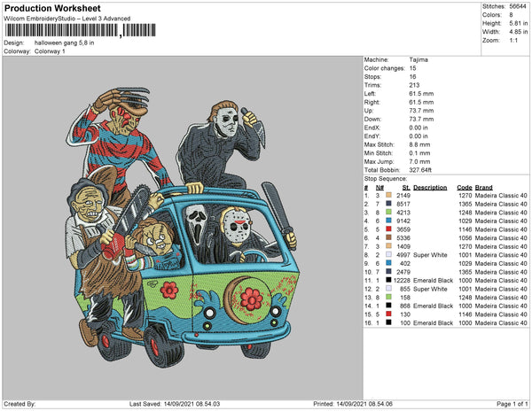
Task: Click the brown swatch in stop 6 row
Action: [388, 237]
